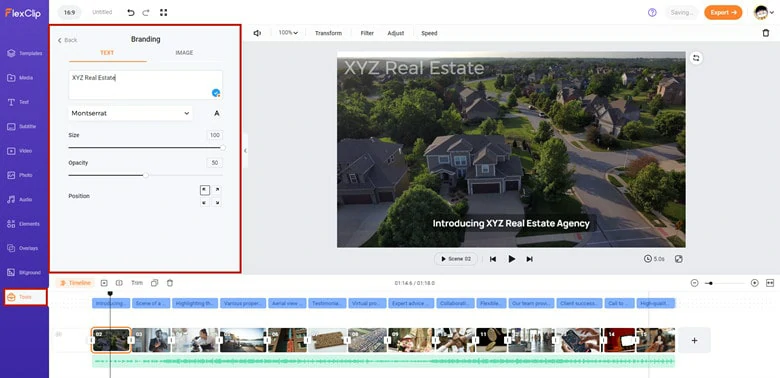The width and height of the screenshot is (780, 378).
Task: Open the 100% zoom dropdown
Action: pos(288,33)
